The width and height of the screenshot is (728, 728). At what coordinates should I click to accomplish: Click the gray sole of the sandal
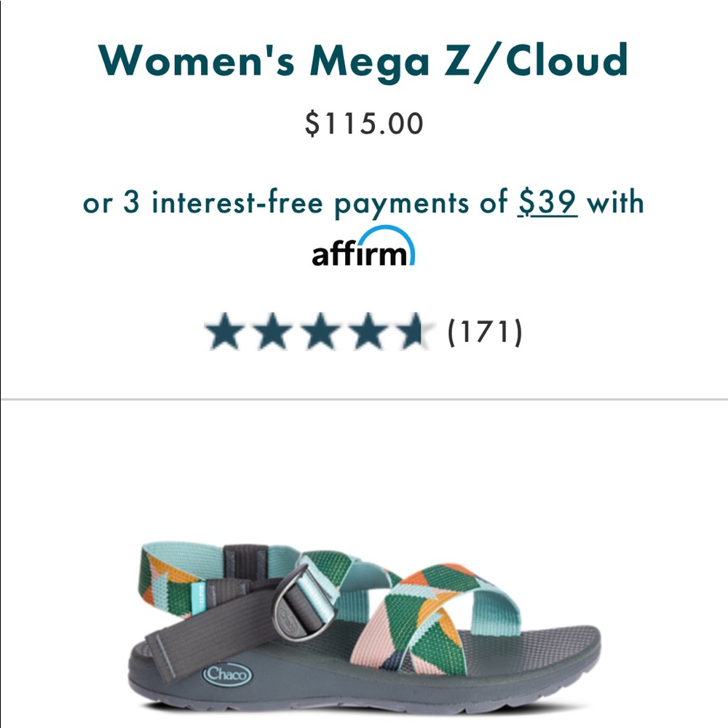coord(364,703)
